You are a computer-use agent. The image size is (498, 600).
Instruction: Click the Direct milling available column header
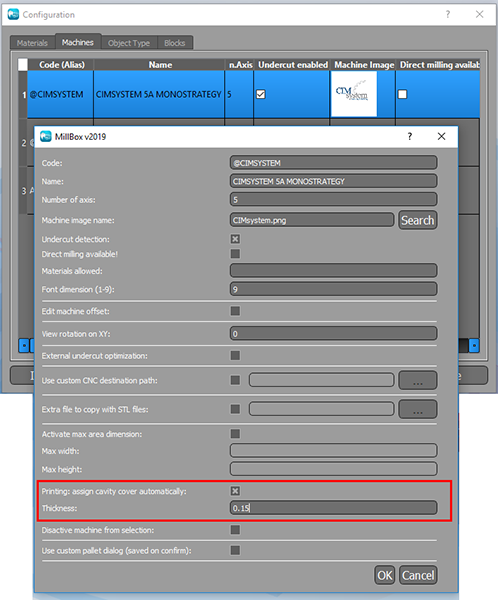coord(439,65)
